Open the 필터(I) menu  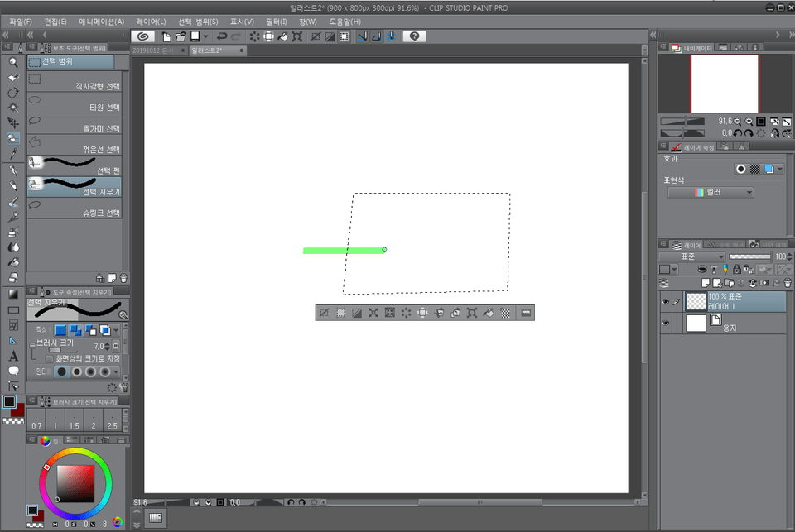(x=277, y=22)
